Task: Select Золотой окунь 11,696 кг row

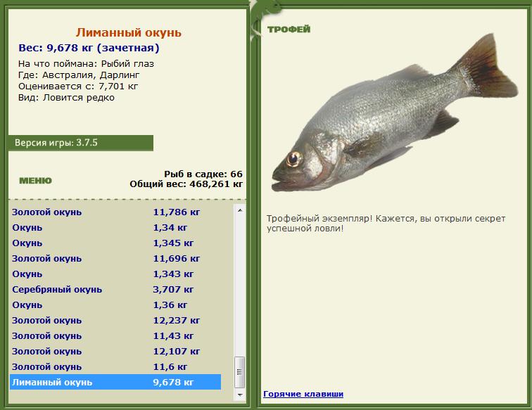Action: pos(115,259)
